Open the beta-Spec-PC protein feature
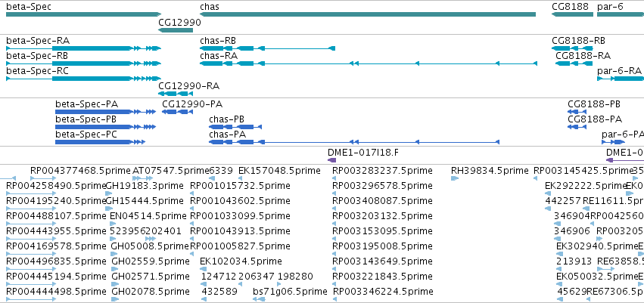Image resolution: width=644 pixels, height=303 pixels. [100, 142]
